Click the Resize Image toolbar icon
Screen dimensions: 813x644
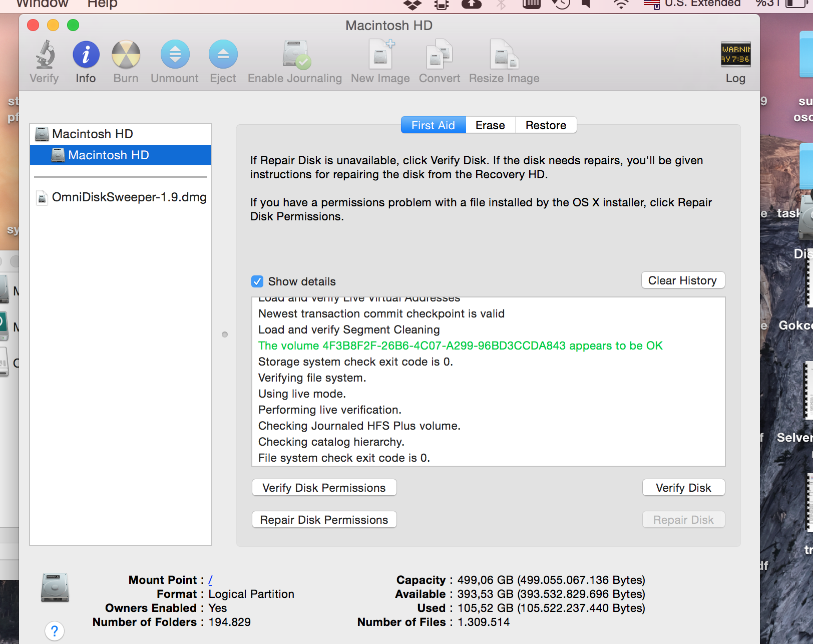(x=504, y=55)
